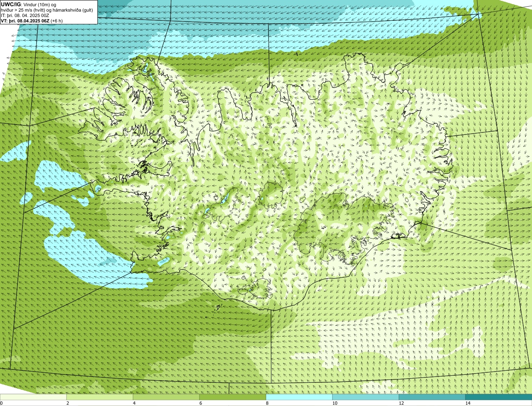Click the 'VT: þri. 08.04.2025 06Z (+6 h)' line
The width and height of the screenshot is (532, 406).
point(32,21)
